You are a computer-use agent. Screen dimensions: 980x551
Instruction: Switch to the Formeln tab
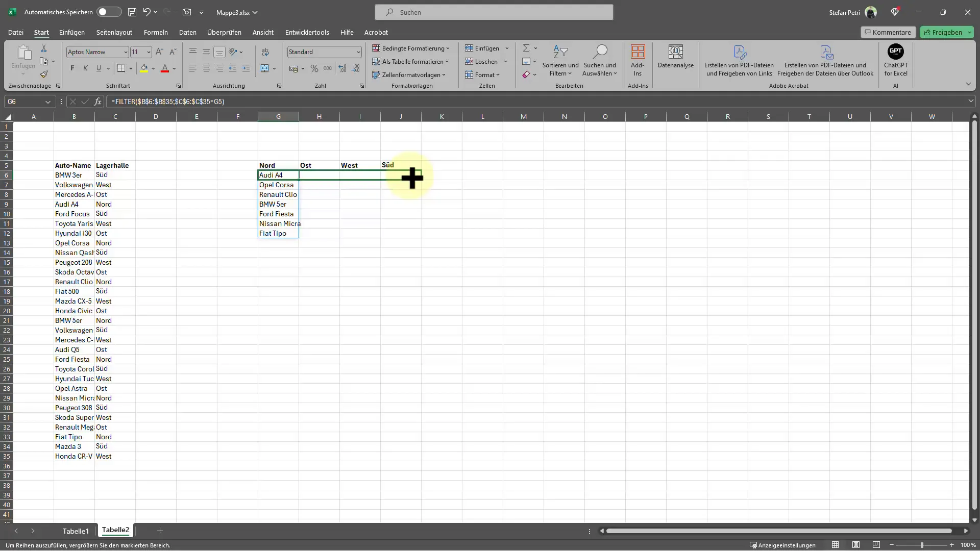point(156,32)
